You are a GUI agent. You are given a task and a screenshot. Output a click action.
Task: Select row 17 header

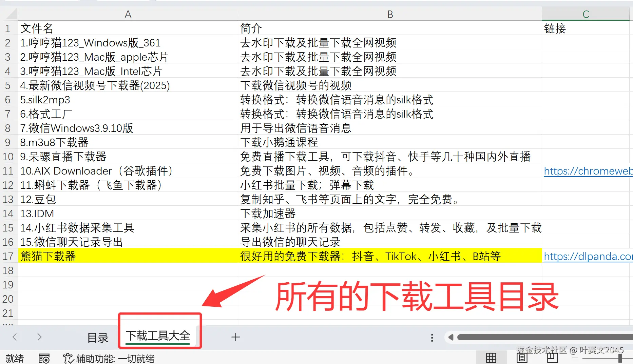point(8,256)
